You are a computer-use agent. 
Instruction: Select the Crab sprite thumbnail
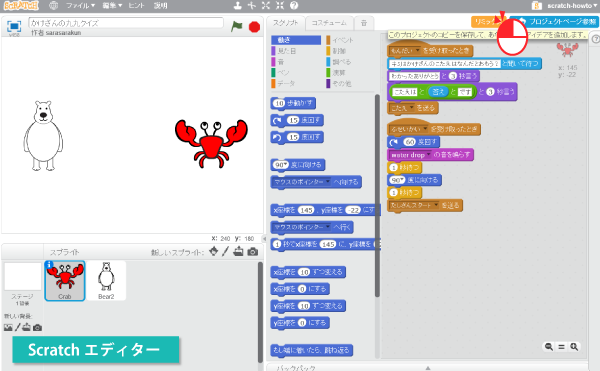click(65, 281)
